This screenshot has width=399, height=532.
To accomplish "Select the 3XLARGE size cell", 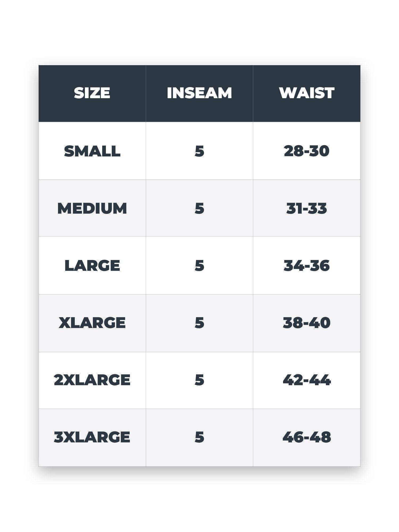I will pyautogui.click(x=92, y=437).
